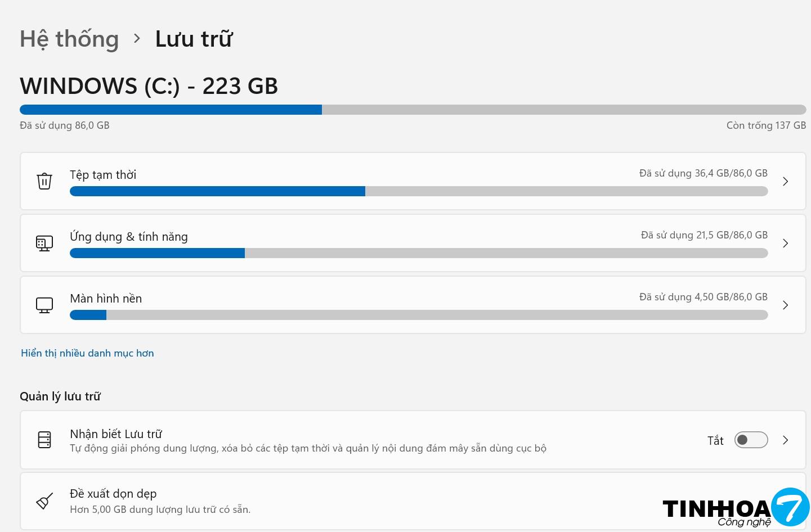Viewport: 811px width, 532px height.
Task: Click Hiển thị nhiều danh mục hơn link
Action: pos(87,353)
